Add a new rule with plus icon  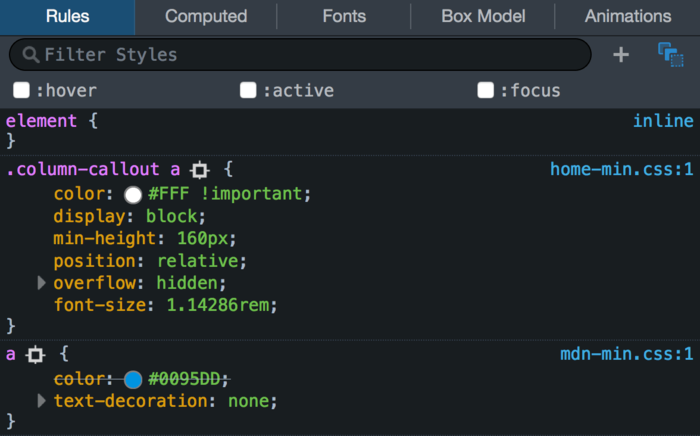621,55
